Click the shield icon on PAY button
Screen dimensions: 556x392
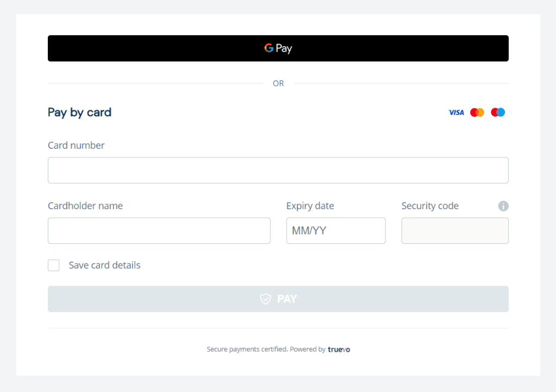265,299
